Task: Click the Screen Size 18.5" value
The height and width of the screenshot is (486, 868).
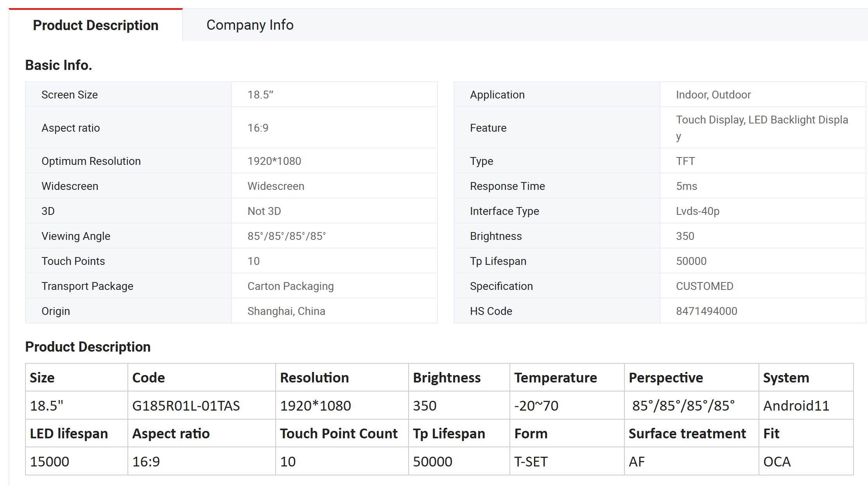Action: coord(260,95)
